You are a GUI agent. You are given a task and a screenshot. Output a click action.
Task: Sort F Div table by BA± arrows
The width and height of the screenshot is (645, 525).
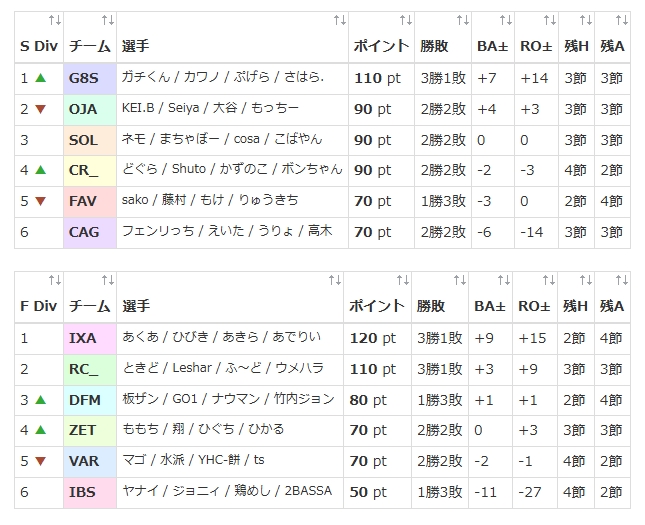505,281
